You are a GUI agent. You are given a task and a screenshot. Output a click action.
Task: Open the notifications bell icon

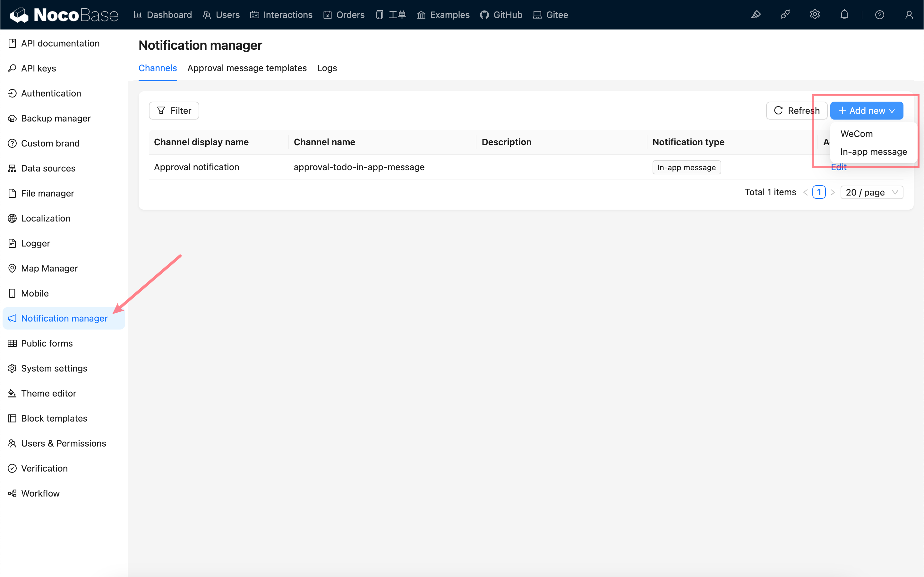point(844,15)
